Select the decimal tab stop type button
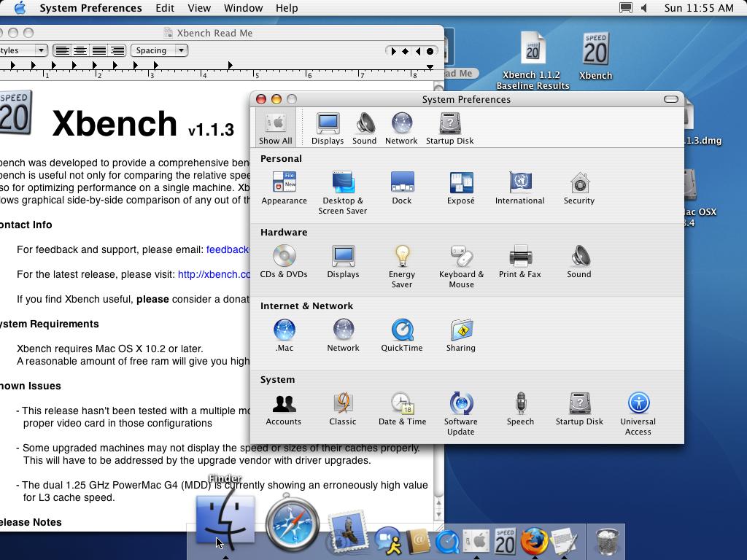The width and height of the screenshot is (747, 560). point(430,51)
